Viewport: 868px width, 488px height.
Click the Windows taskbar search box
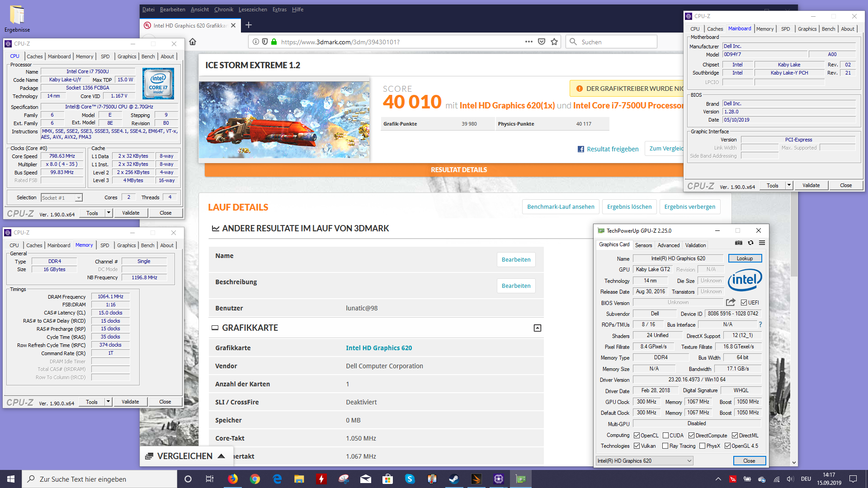point(99,479)
